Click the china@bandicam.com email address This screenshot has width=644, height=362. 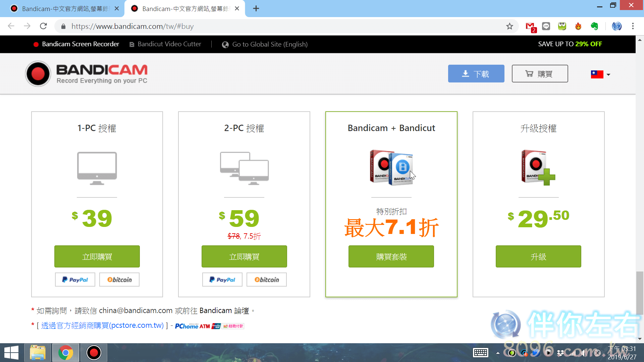[136, 311]
